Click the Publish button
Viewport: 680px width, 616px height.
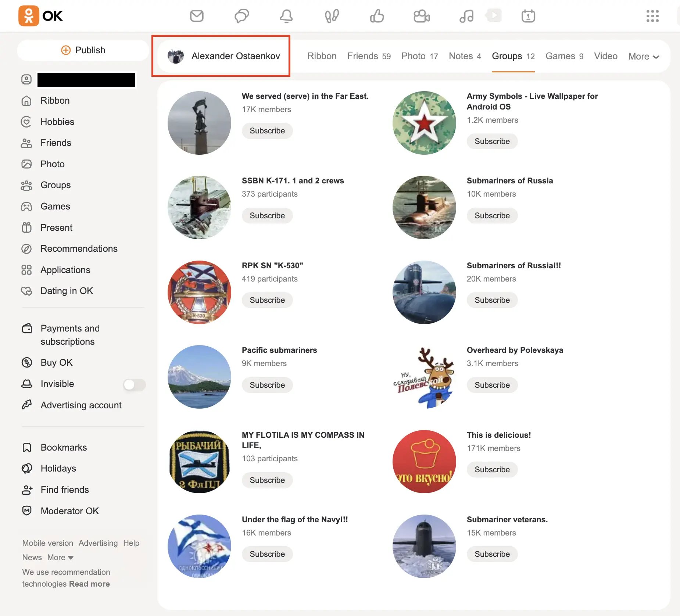click(x=83, y=50)
